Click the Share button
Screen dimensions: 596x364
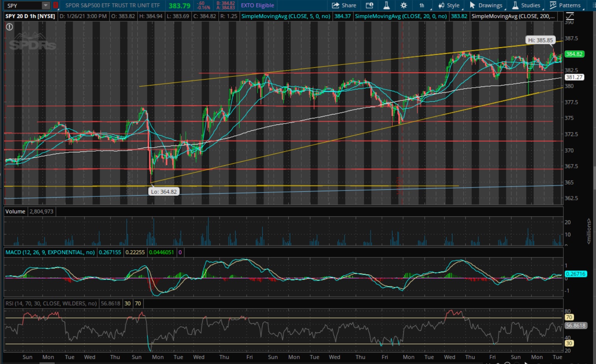[344, 6]
